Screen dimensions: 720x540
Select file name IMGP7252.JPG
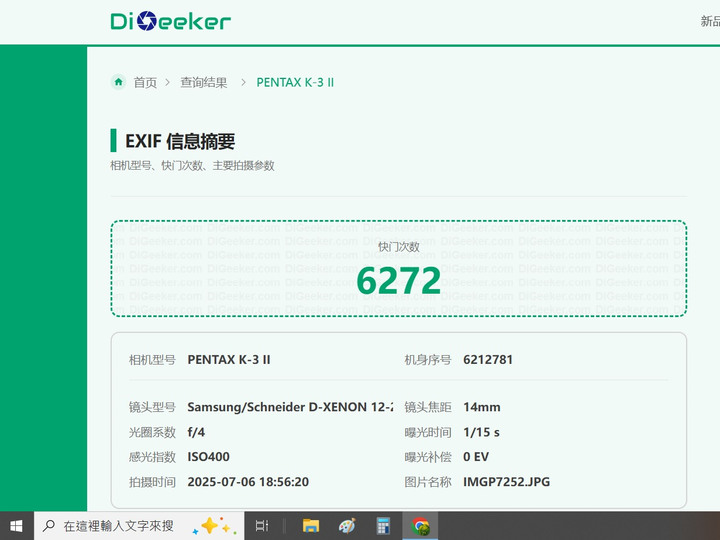(x=506, y=482)
